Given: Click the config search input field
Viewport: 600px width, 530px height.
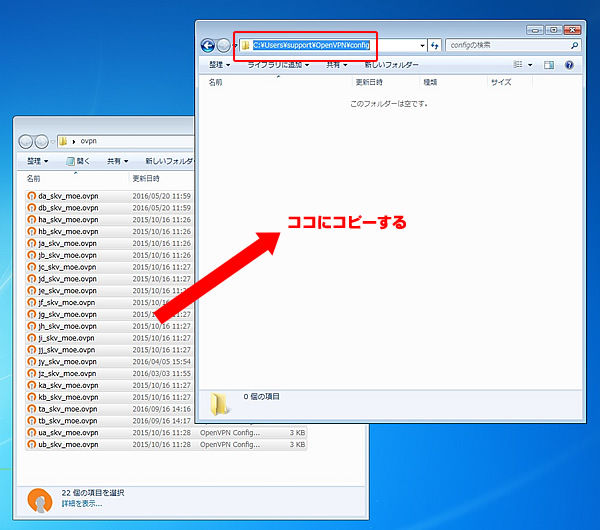Looking at the screenshot, I should [x=505, y=45].
